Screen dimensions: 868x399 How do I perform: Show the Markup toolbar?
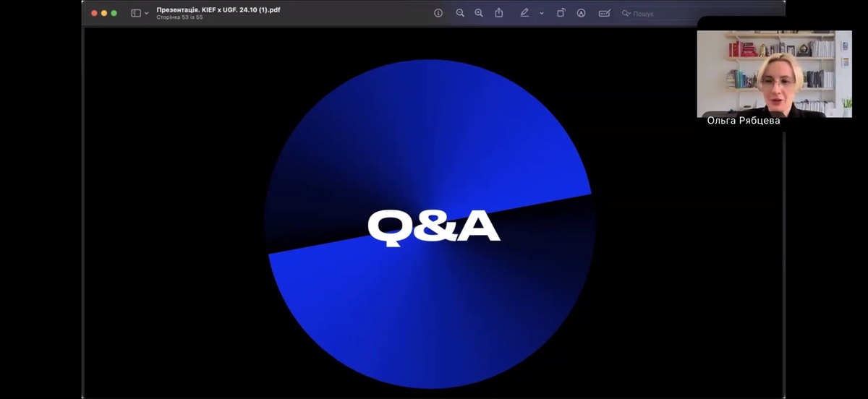[x=581, y=13]
